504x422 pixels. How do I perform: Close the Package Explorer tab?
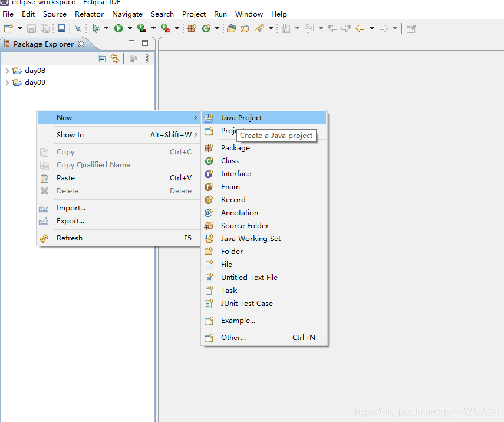click(81, 44)
